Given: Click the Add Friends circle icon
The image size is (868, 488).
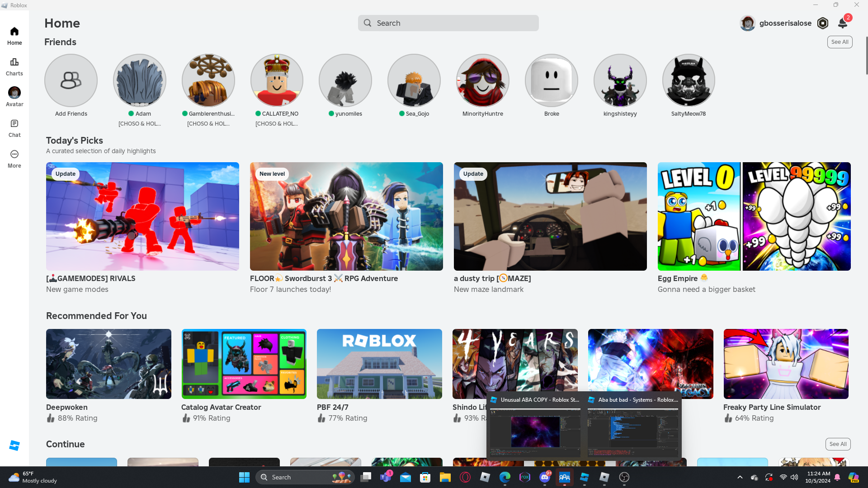Looking at the screenshot, I should coord(71,81).
